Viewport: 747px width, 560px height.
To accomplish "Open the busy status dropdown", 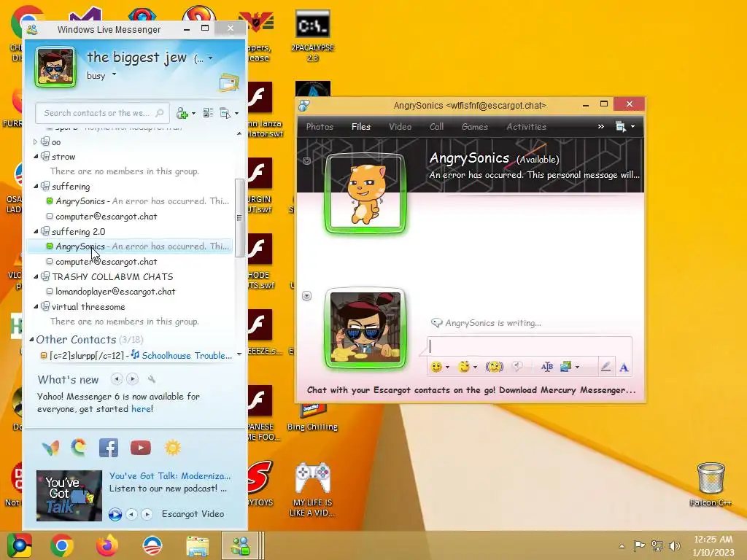I will pyautogui.click(x=114, y=74).
